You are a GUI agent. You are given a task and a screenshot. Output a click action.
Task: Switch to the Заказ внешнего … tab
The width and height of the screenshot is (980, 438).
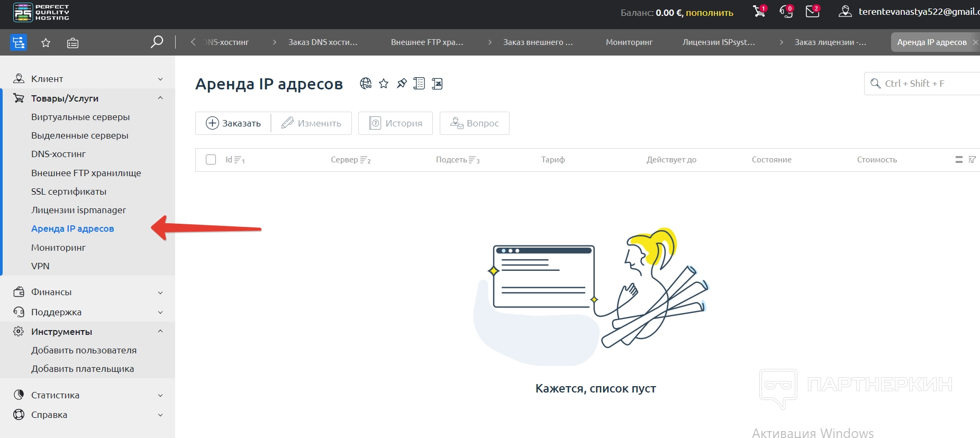(538, 42)
